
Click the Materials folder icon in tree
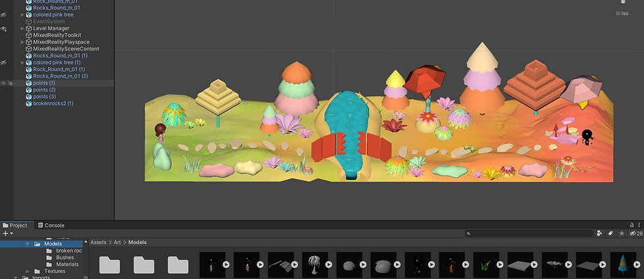49,265
